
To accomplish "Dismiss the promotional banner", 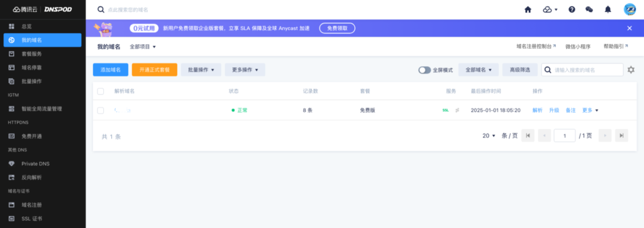I will click(x=629, y=28).
